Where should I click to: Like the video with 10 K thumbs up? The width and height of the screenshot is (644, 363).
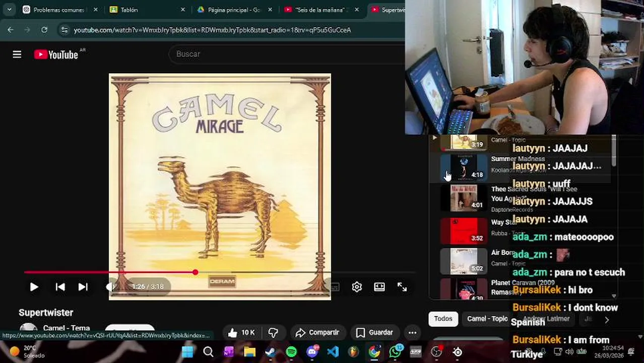pos(241,333)
